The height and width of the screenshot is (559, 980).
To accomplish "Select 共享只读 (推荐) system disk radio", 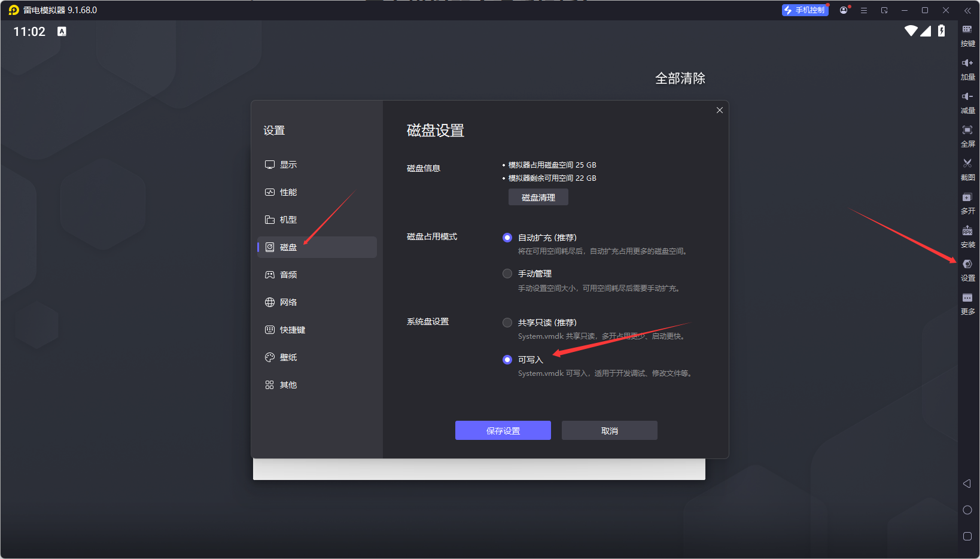I will pos(507,323).
